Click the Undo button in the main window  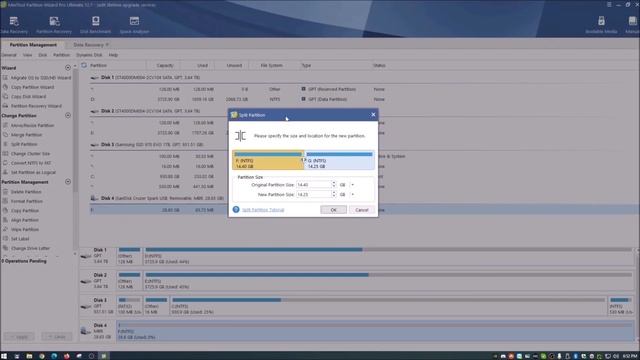pyautogui.click(x=57, y=337)
